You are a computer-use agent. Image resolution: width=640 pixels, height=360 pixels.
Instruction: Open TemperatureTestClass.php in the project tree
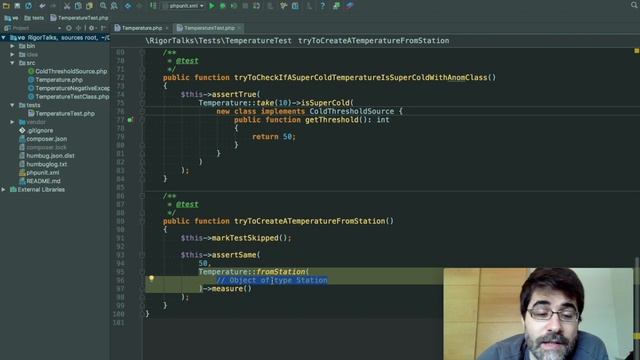coord(69,97)
